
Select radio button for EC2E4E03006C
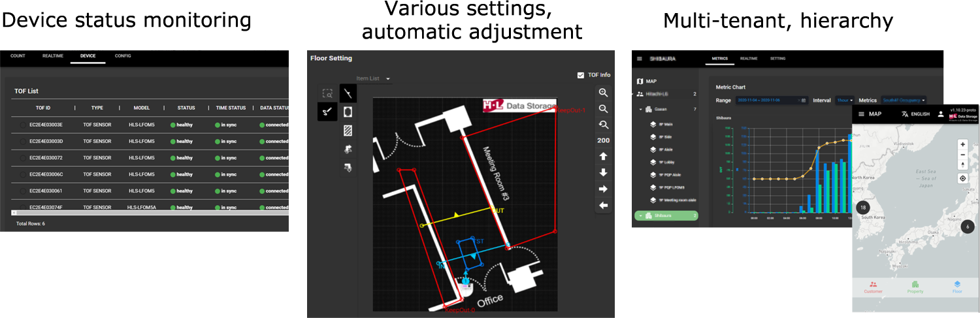click(24, 174)
